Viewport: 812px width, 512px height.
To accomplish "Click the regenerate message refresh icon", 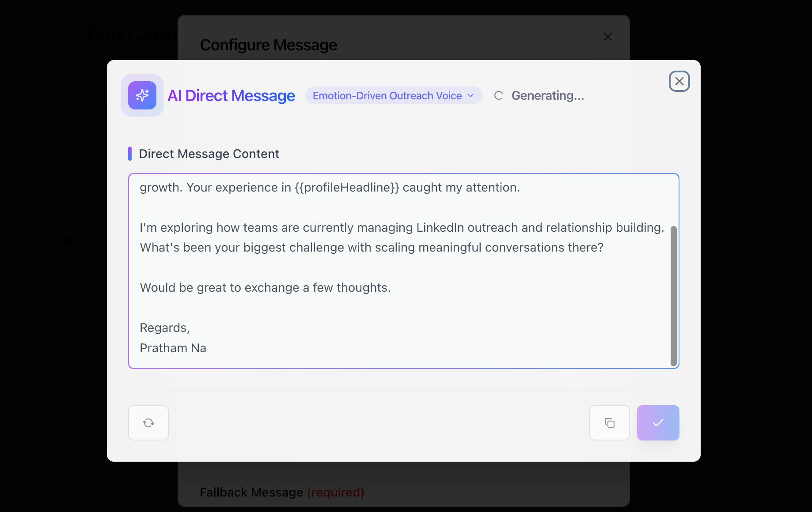I will pos(148,423).
